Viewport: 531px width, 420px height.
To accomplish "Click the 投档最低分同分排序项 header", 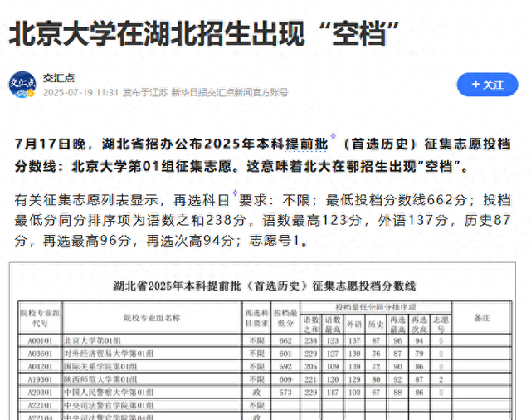I will click(x=376, y=307).
